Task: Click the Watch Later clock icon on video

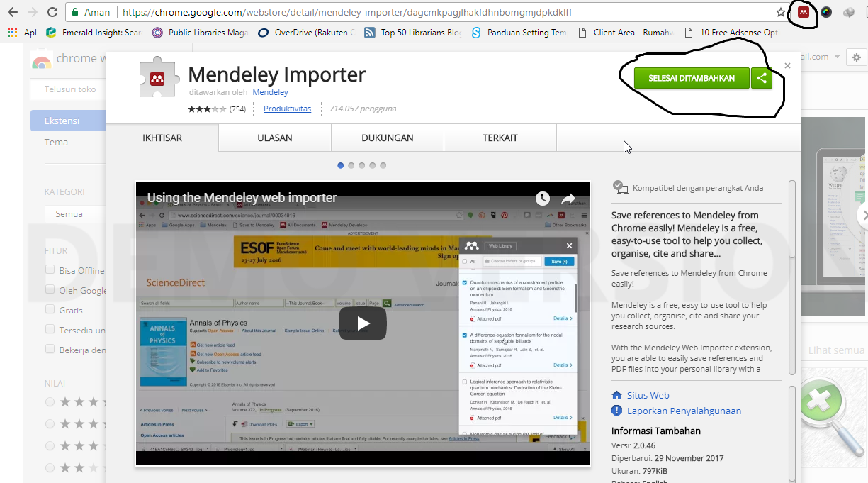Action: coord(543,199)
